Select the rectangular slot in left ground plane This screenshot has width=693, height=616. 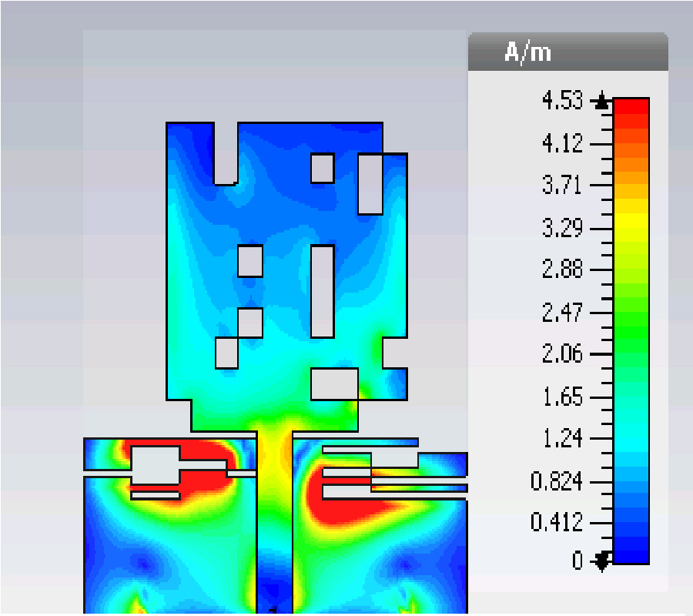coord(155,465)
